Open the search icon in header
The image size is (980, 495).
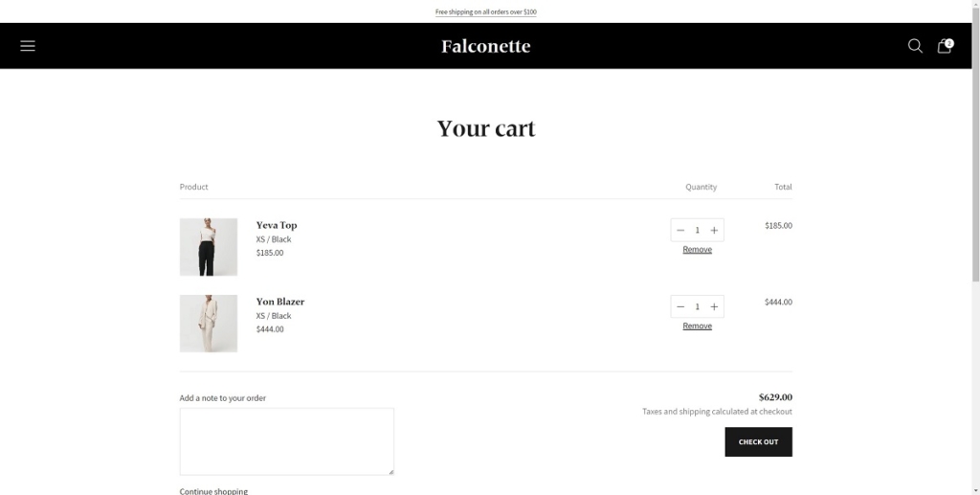[x=915, y=46]
